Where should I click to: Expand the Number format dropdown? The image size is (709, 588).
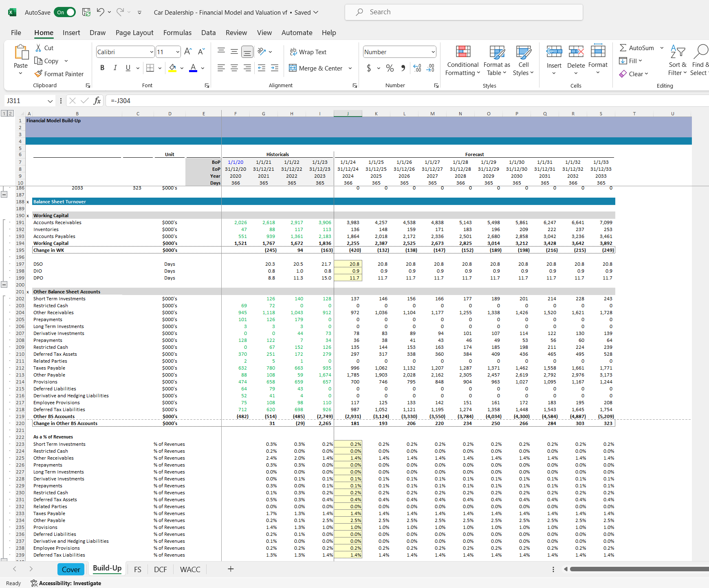click(x=433, y=52)
